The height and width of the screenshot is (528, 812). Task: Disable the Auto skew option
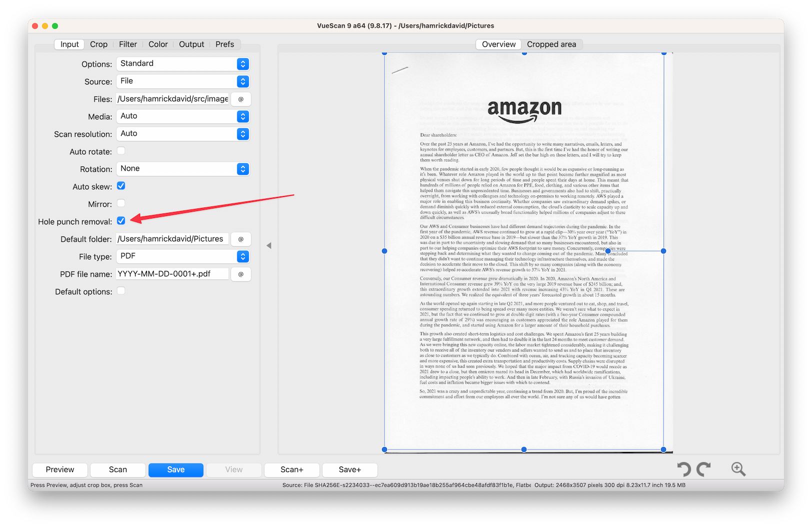click(120, 185)
